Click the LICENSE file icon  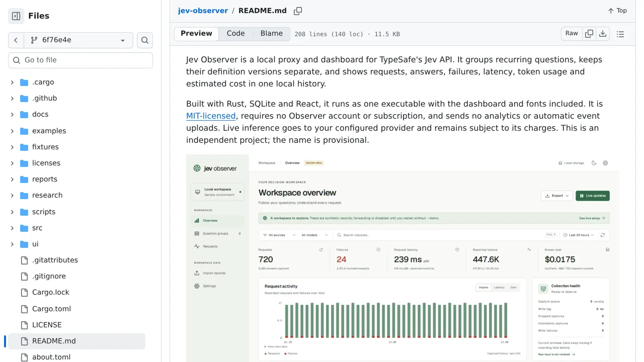[24, 325]
